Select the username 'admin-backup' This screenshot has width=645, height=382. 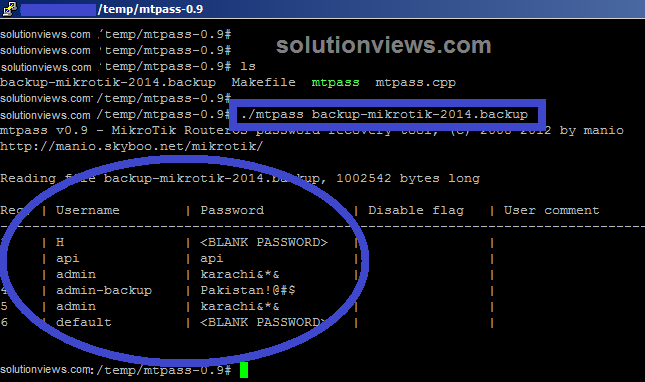[x=104, y=290]
